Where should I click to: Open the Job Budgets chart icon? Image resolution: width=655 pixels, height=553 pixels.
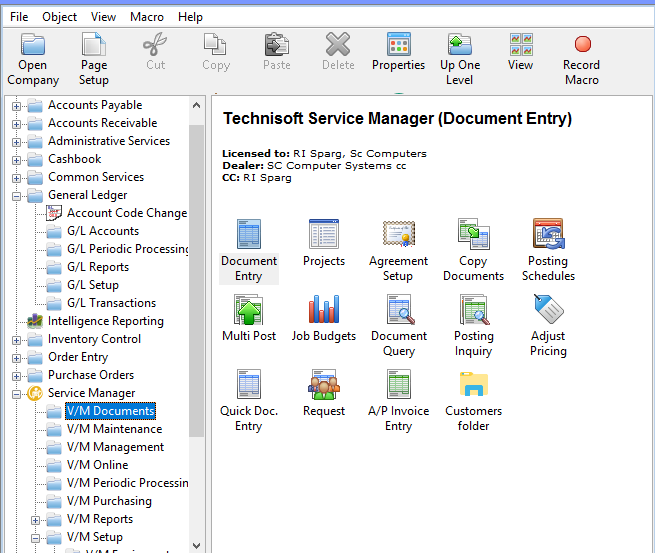point(323,309)
